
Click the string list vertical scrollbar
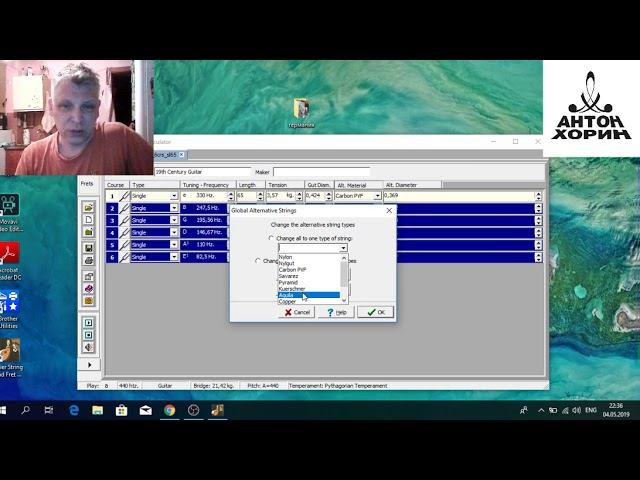point(344,279)
